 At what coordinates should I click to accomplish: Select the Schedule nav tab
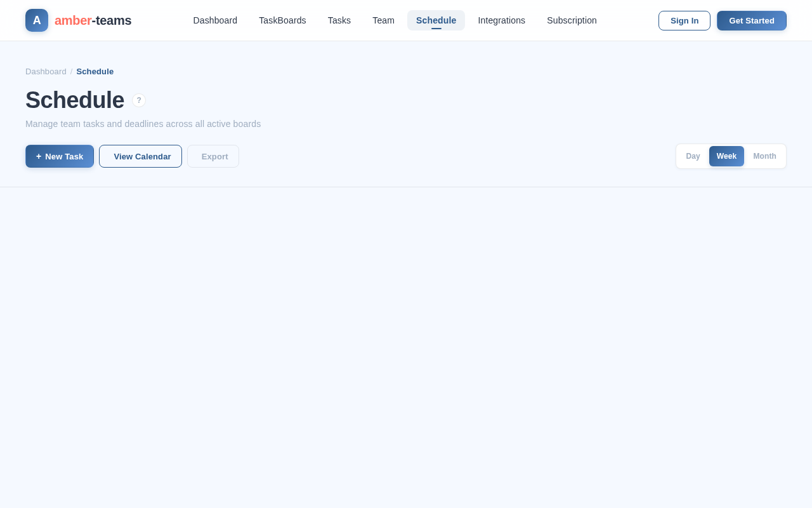tap(436, 20)
